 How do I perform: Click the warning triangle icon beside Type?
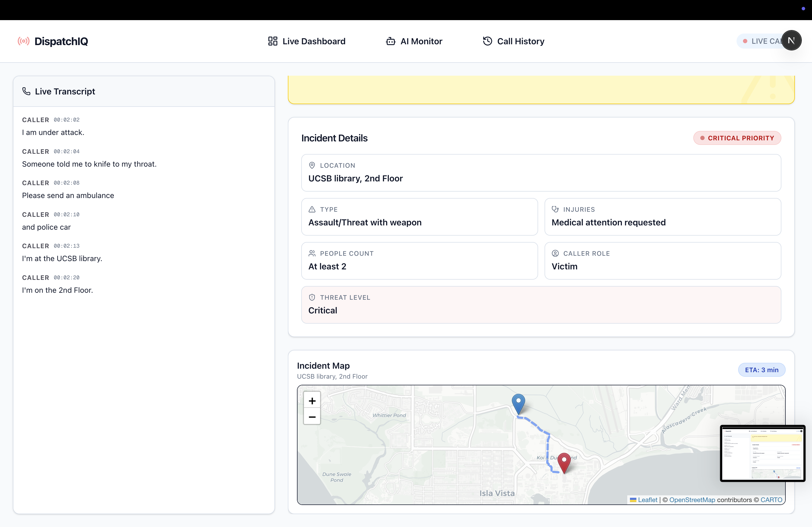tap(312, 209)
